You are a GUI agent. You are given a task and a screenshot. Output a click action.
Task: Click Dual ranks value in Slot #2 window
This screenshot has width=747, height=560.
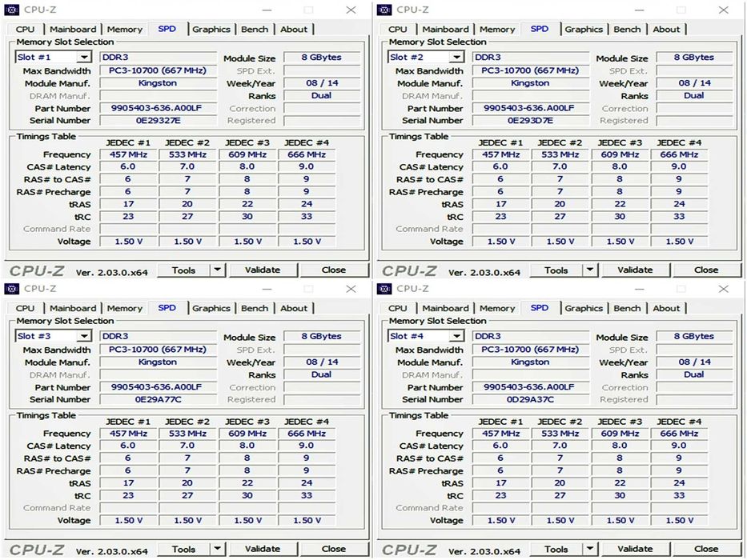click(x=694, y=95)
